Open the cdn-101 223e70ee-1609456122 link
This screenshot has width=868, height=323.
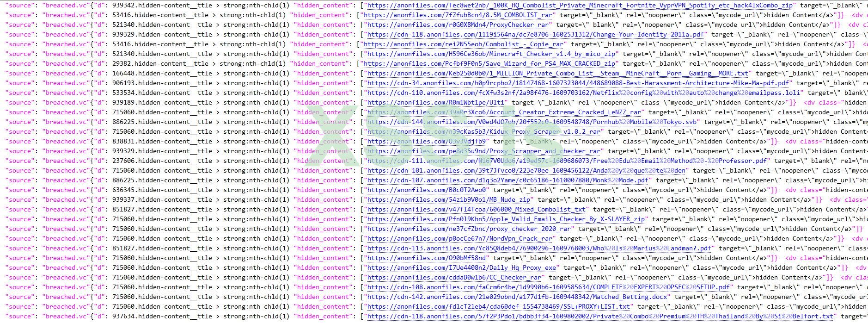click(526, 171)
